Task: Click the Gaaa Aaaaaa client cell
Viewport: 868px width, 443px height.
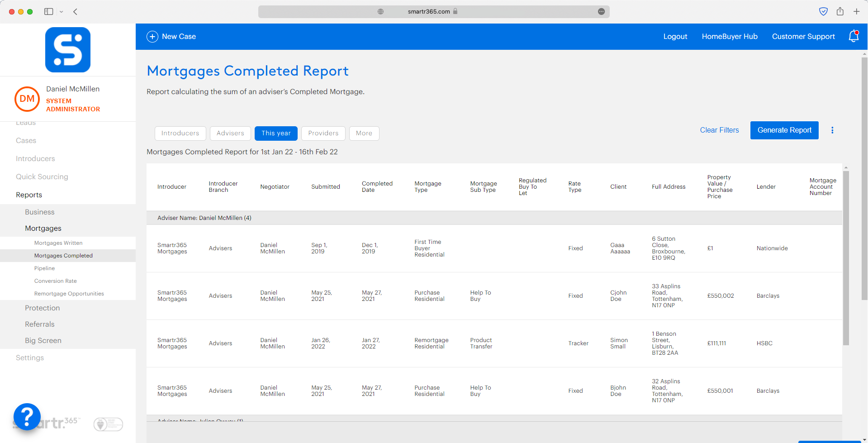Action: (x=620, y=248)
